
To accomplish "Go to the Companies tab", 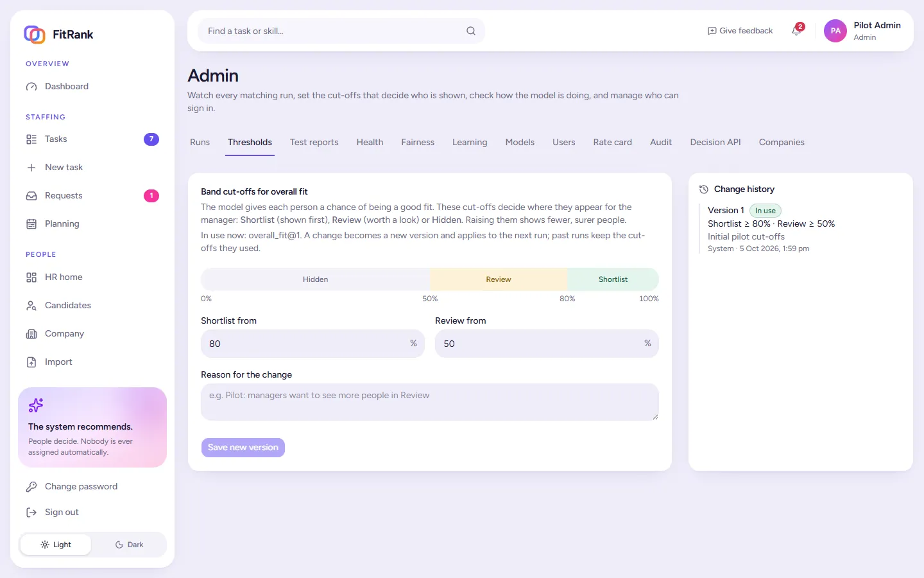I will point(782,143).
